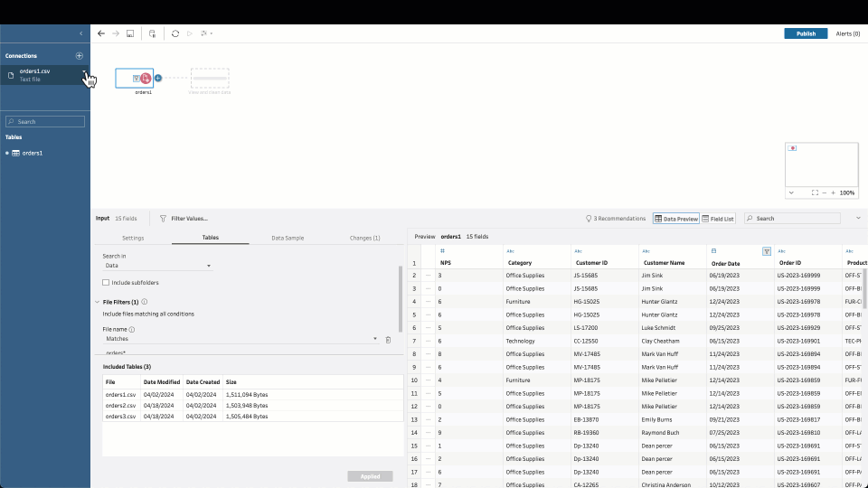
Task: Open the Changes (1) tab
Action: tap(364, 238)
